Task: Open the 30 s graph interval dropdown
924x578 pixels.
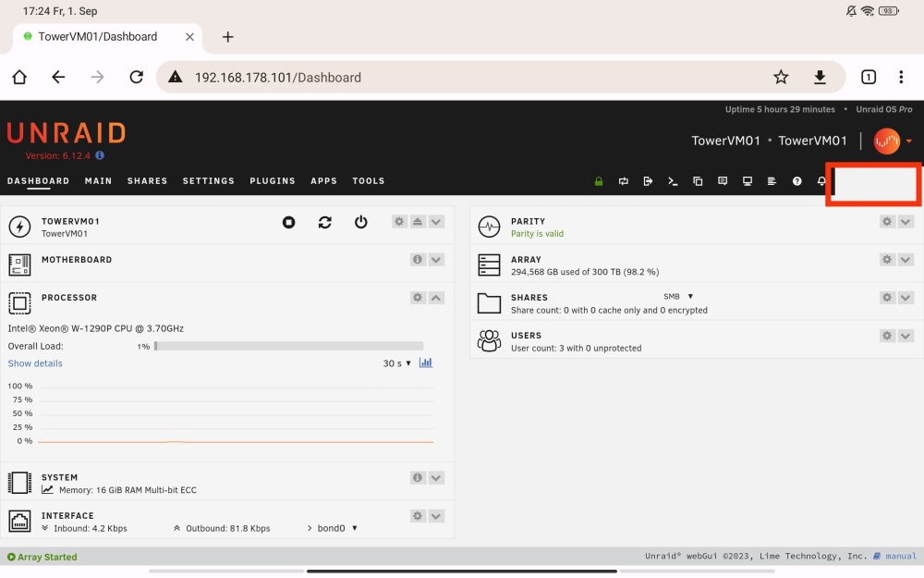Action: coord(397,363)
